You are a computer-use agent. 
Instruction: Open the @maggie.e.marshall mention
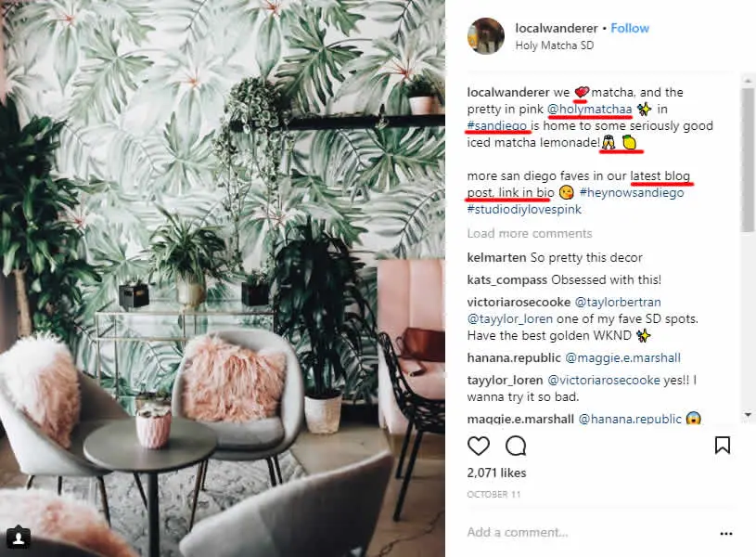tap(622, 357)
